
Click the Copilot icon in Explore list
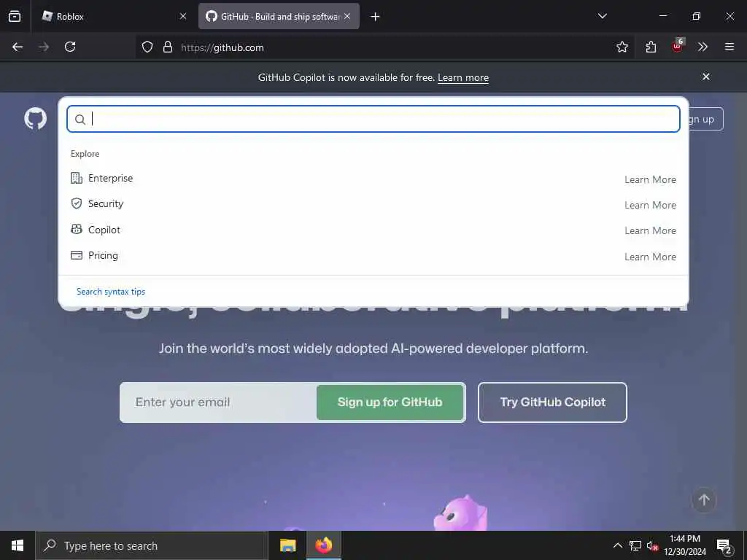click(x=76, y=230)
